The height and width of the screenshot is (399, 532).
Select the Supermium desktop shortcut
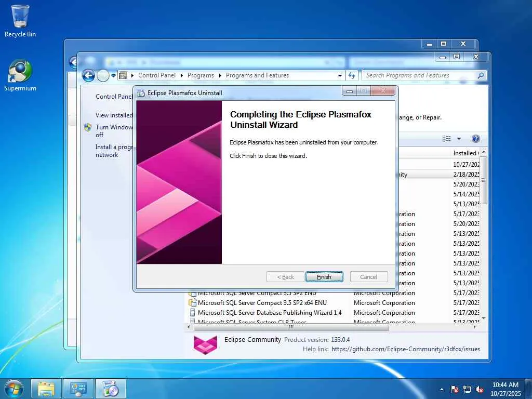tap(20, 75)
